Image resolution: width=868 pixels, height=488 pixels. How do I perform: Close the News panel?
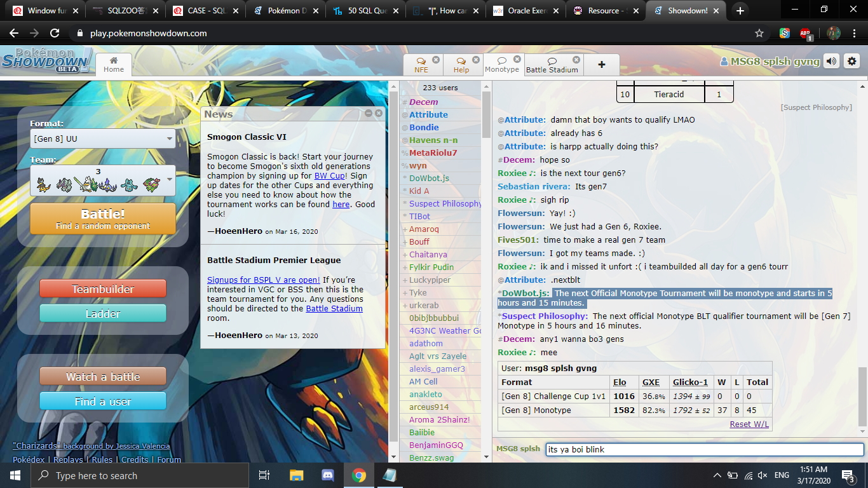[379, 113]
